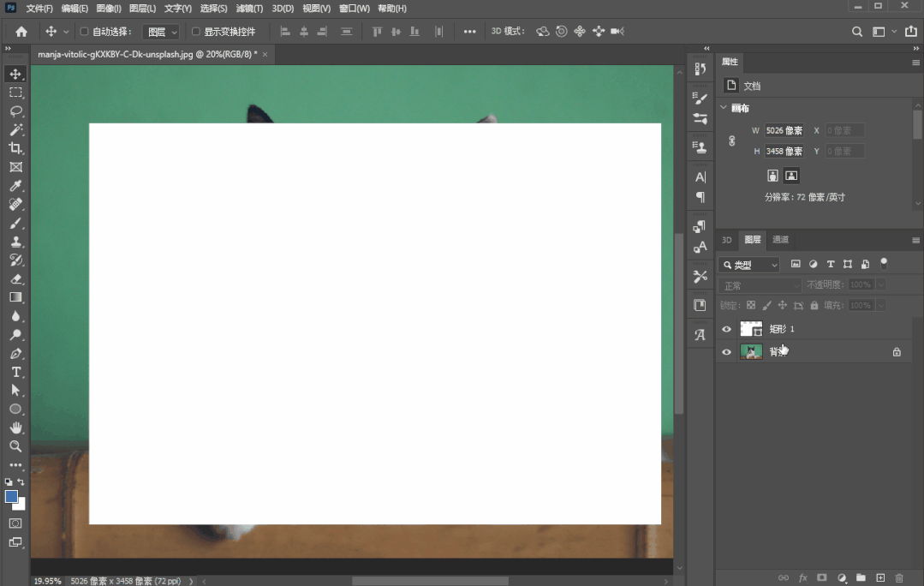Open the Layers panel options menu
924x586 pixels.
[915, 240]
